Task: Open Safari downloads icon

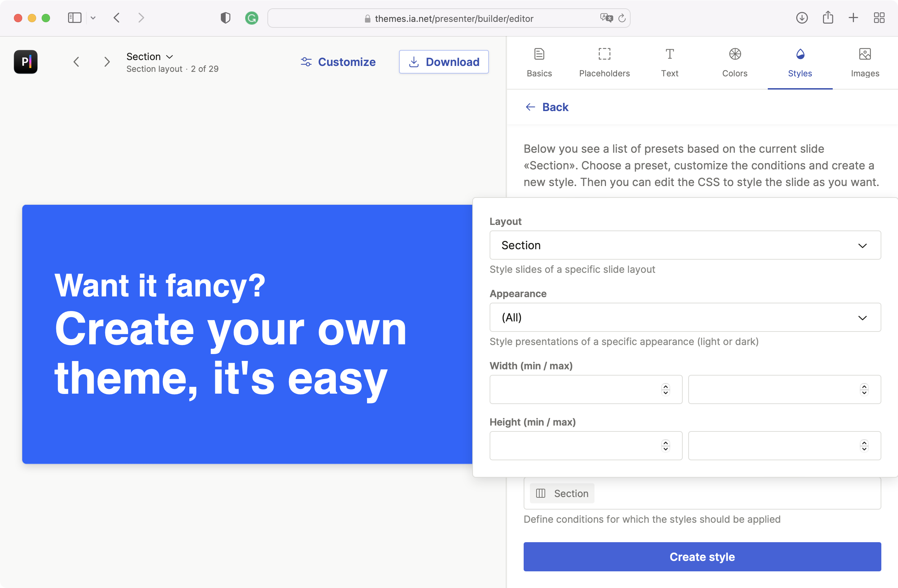Action: coord(802,18)
